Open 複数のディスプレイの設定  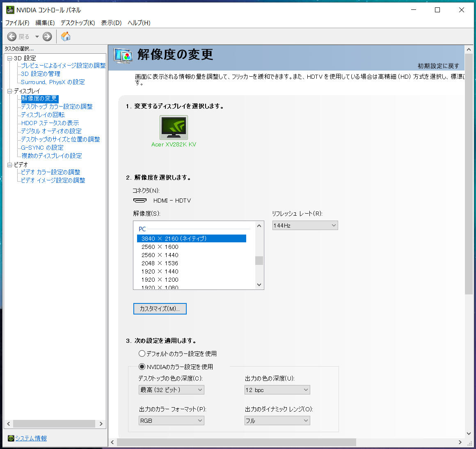click(51, 156)
